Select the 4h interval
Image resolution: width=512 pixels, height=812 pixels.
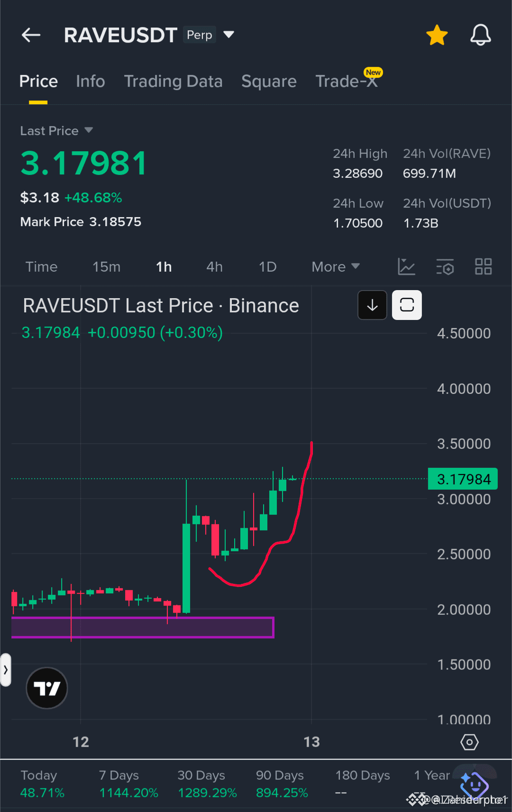tap(214, 267)
